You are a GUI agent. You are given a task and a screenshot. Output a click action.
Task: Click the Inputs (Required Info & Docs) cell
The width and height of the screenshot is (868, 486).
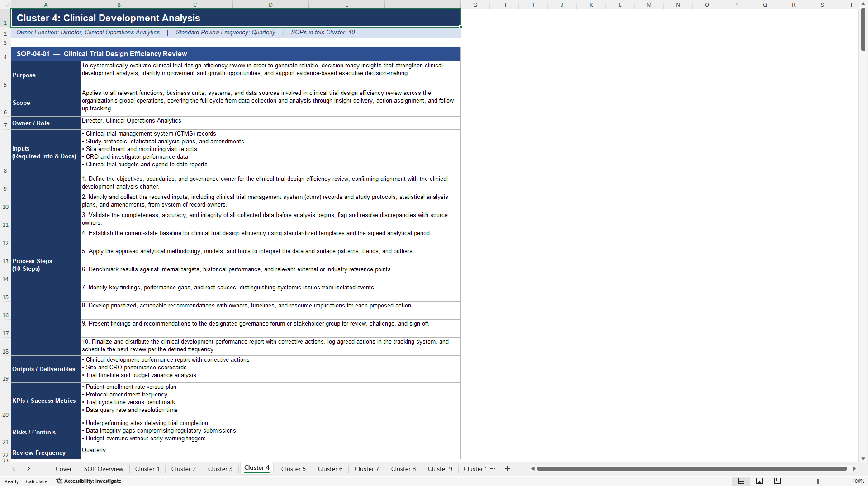tap(46, 152)
